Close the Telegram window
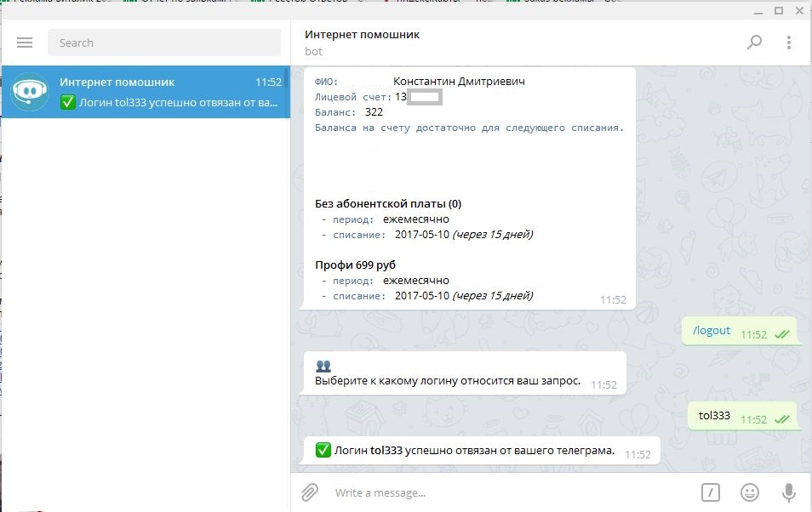 point(799,11)
